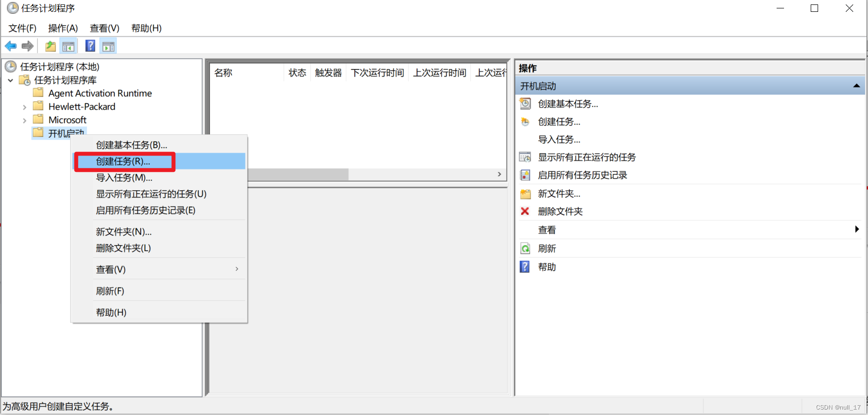The height and width of the screenshot is (415, 868).
Task: Choose 导入任务(M)... from context menu
Action: pos(159,177)
